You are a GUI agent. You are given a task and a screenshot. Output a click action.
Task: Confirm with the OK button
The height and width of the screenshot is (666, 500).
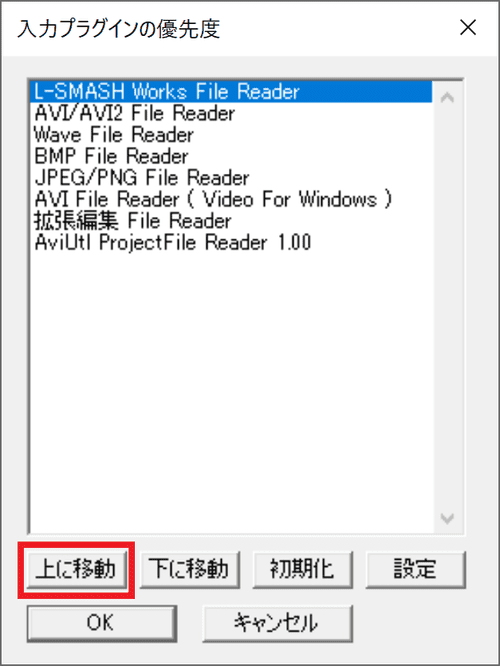click(x=102, y=624)
